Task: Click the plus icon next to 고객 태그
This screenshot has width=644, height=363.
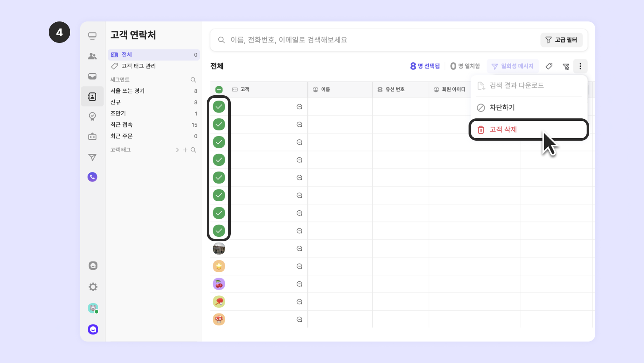Action: pos(185,150)
